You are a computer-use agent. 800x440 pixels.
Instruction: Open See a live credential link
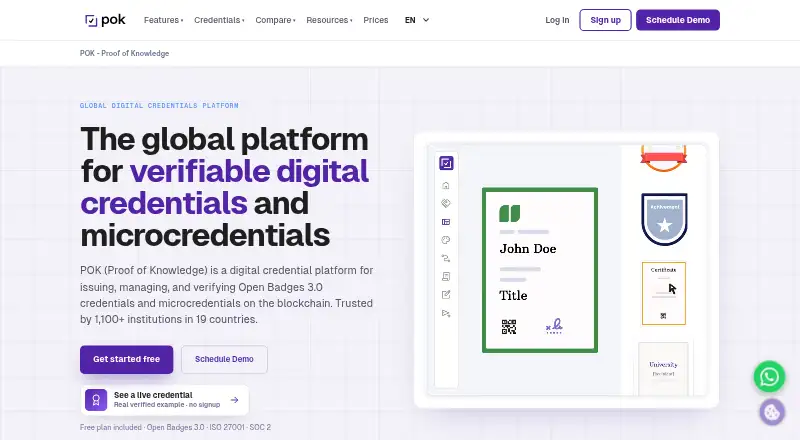pos(164,400)
